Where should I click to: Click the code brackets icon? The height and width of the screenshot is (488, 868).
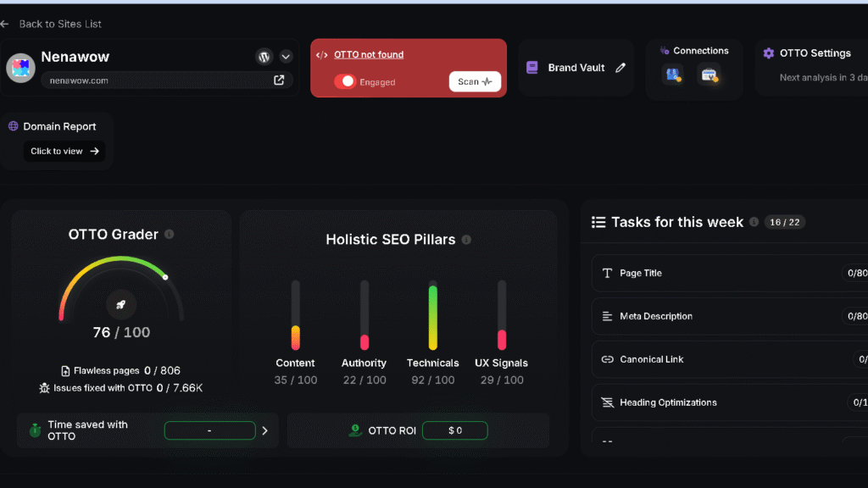click(321, 55)
